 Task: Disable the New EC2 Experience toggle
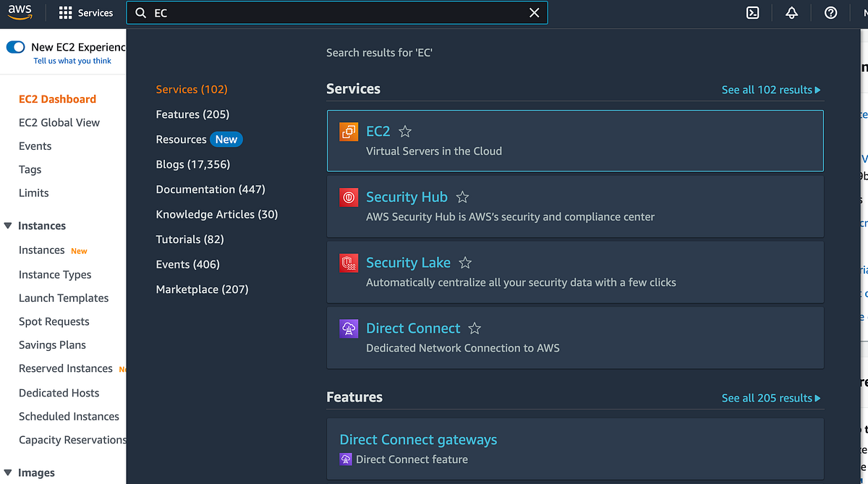pos(15,46)
